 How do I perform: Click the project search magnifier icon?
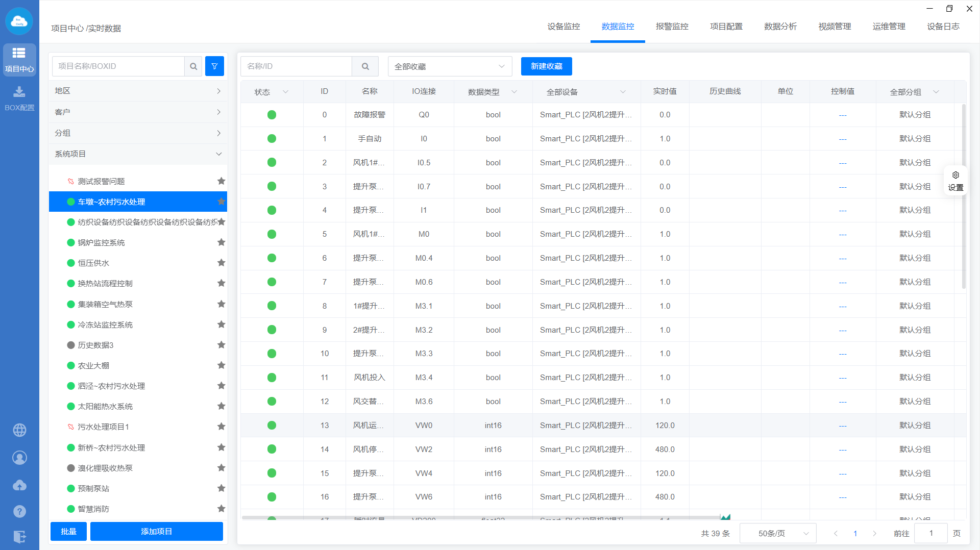[193, 66]
